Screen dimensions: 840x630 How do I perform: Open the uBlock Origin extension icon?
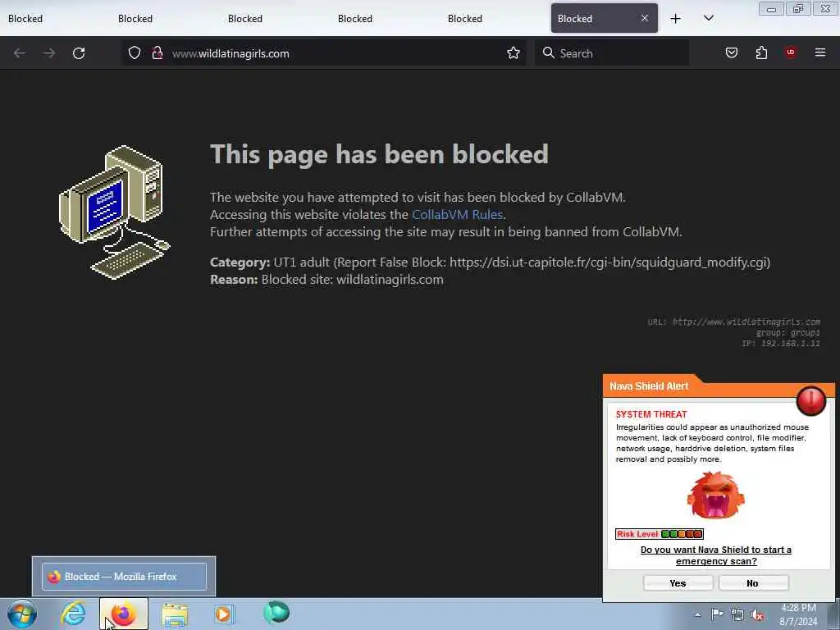(x=791, y=52)
